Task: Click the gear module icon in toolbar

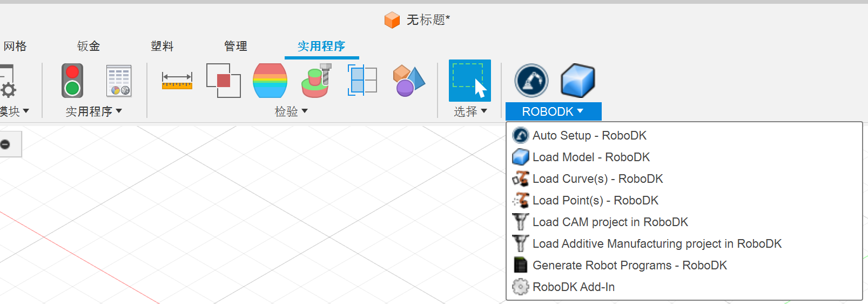Action: pyautogui.click(x=8, y=81)
